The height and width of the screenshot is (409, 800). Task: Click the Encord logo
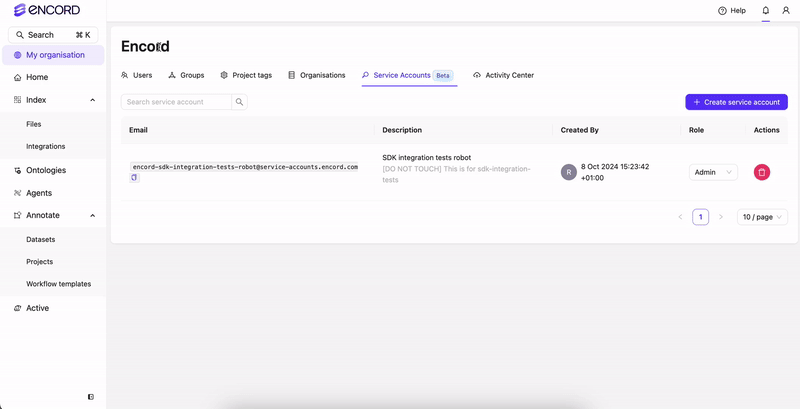[x=47, y=10]
